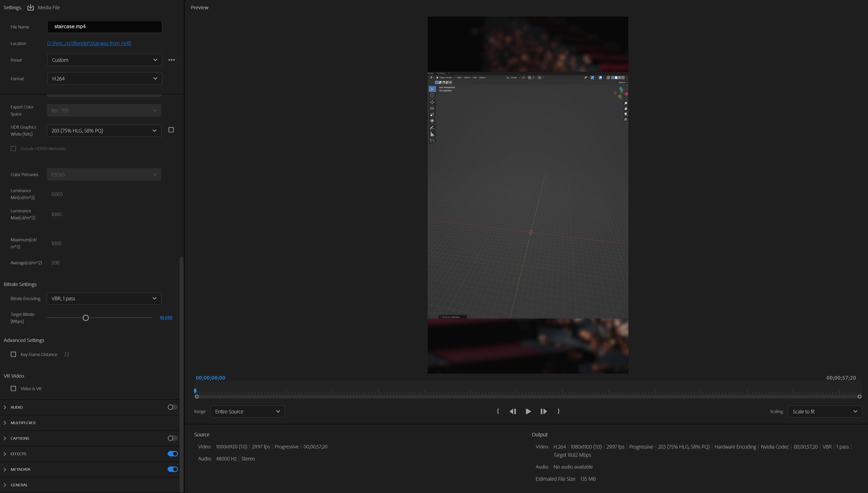Open the preset options three-dot menu
The image size is (868, 493).
pos(172,60)
